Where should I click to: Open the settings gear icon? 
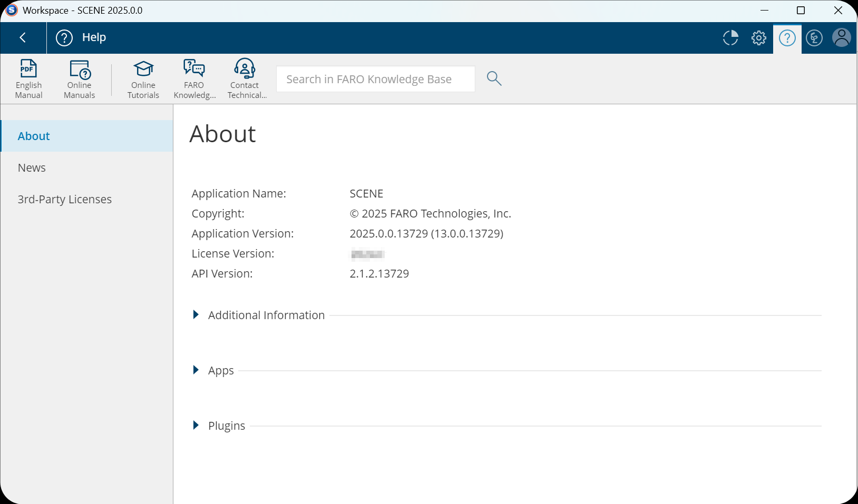[x=759, y=38]
